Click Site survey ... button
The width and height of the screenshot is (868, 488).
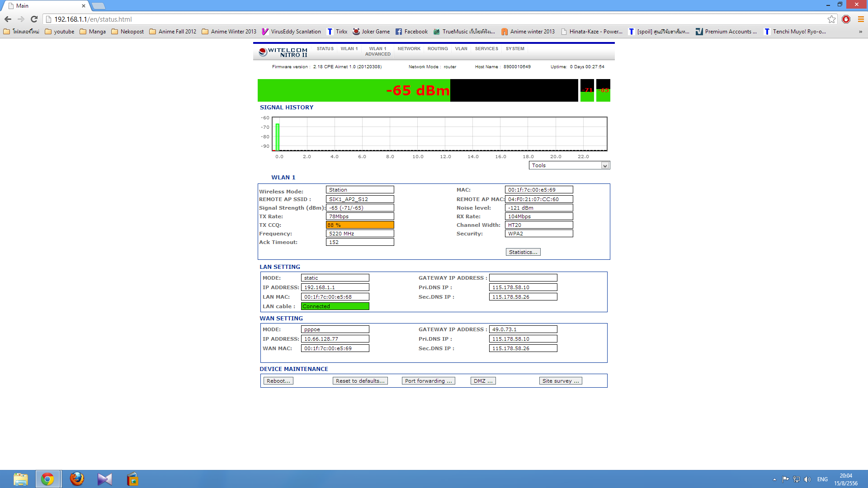tap(560, 381)
